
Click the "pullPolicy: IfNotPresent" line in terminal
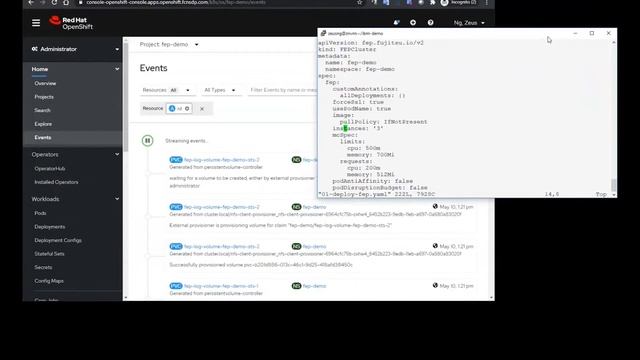383,122
